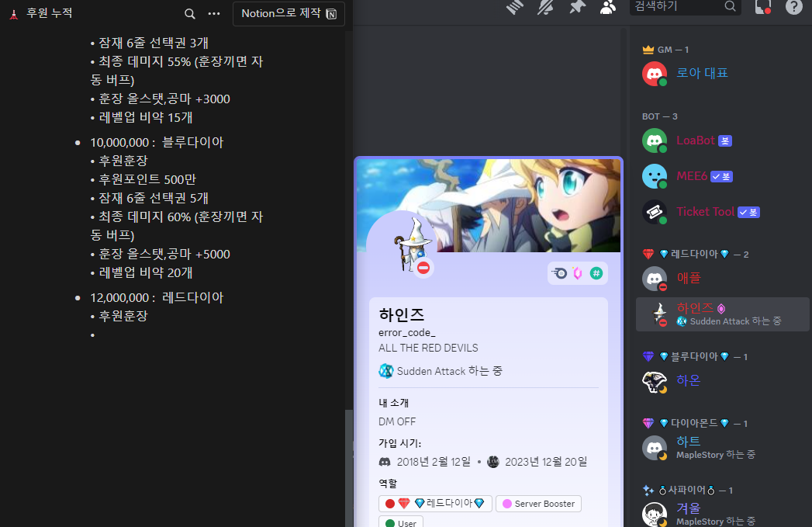Open pinned messages with the pin icon
This screenshot has height=527, width=812.
tap(577, 7)
